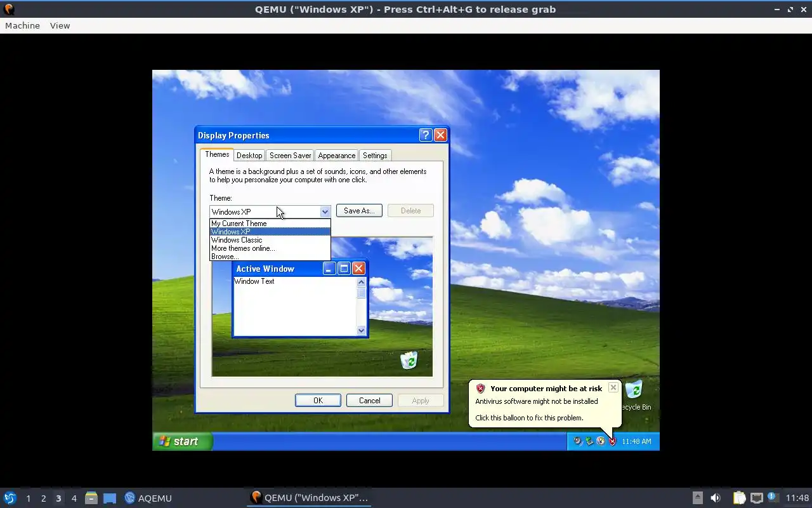Click the red security shield tray icon
Image resolution: width=812 pixels, height=508 pixels.
coord(612,441)
